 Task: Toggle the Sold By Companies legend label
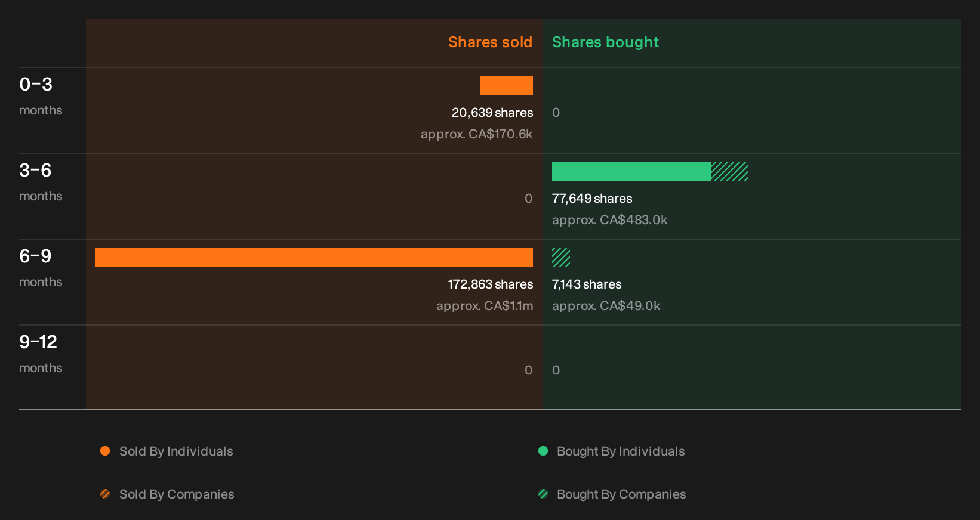coord(177,494)
